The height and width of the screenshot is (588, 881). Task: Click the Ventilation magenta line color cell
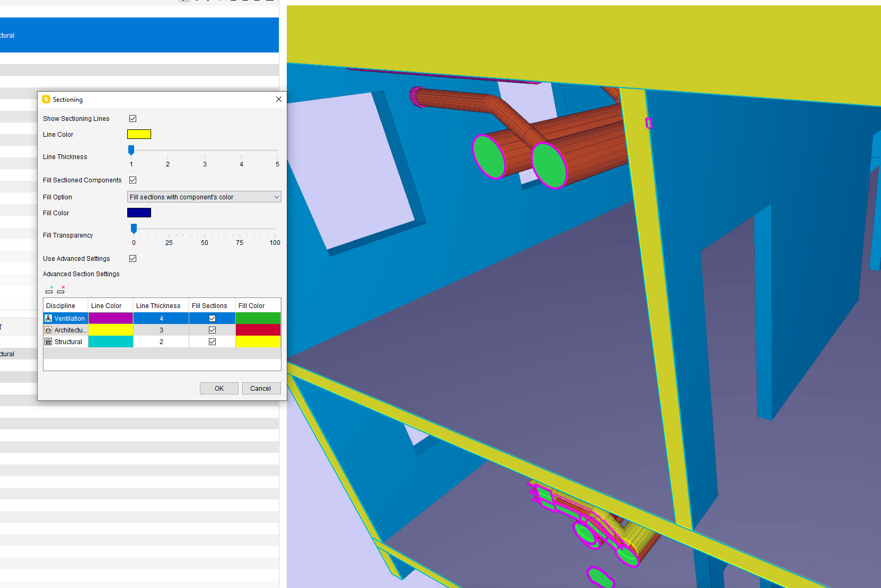click(x=110, y=319)
